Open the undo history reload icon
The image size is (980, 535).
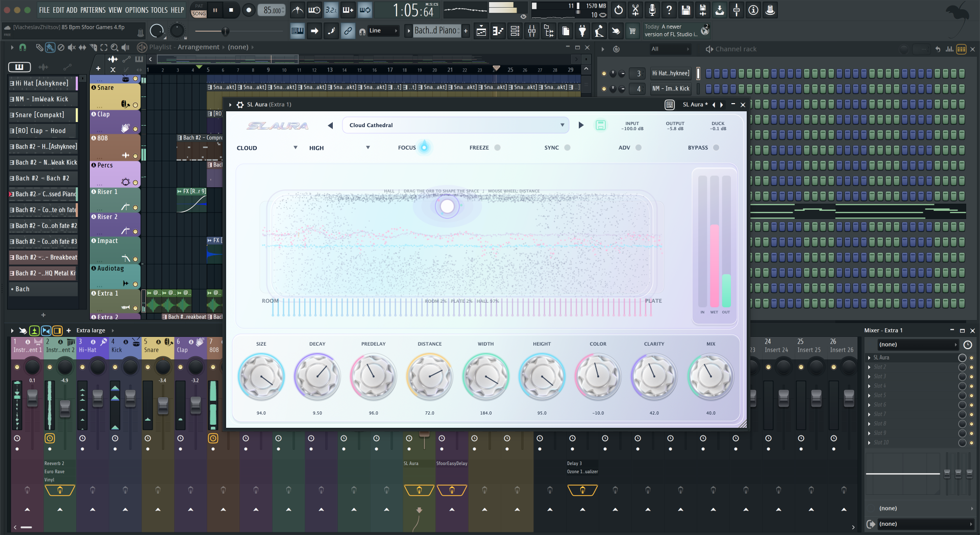coord(619,10)
